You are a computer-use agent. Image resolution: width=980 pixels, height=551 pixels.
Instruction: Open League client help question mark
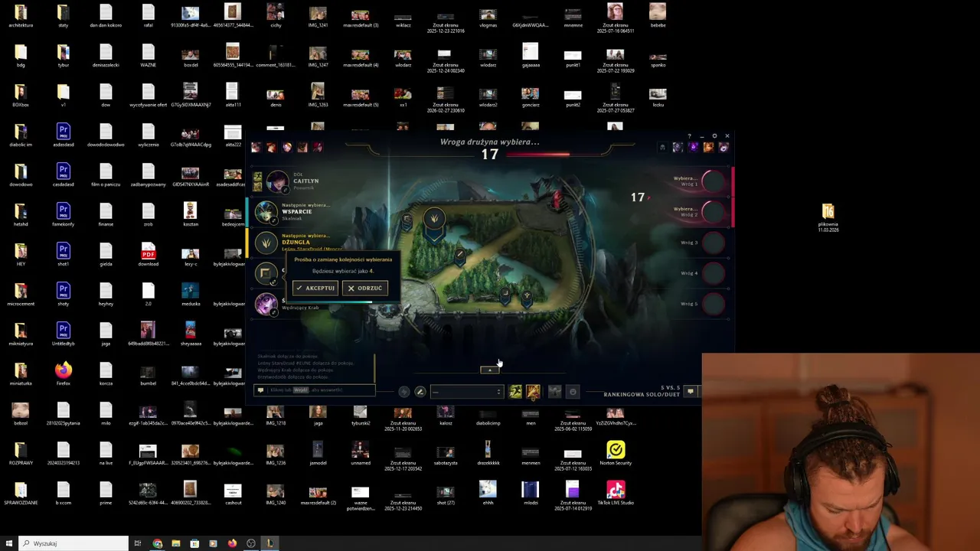[x=689, y=136]
